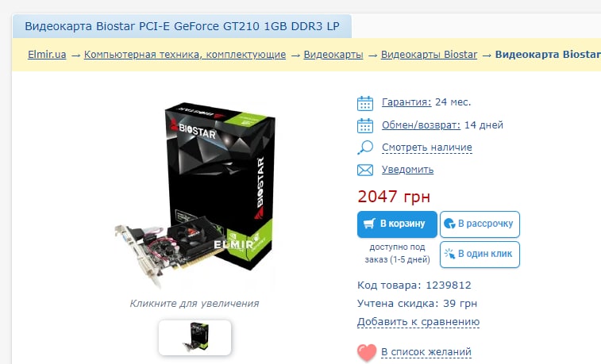Open the Гарантия link
This screenshot has height=364, width=601.
tap(406, 102)
